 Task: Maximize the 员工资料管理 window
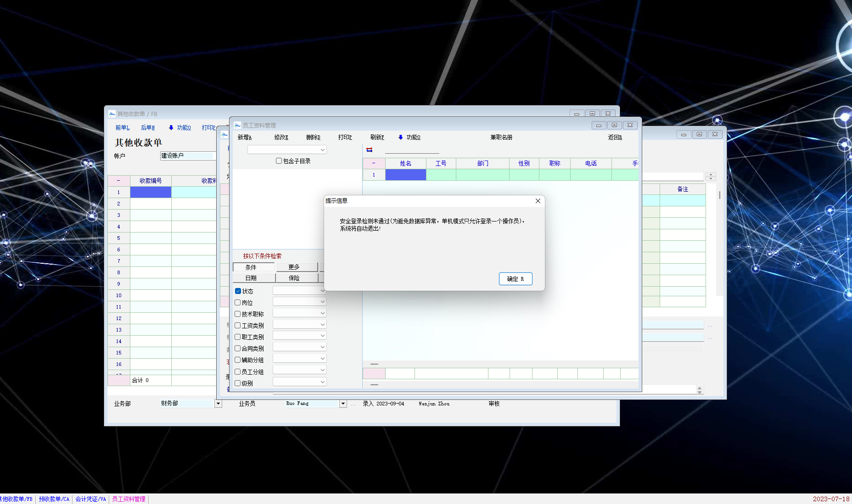[x=614, y=125]
